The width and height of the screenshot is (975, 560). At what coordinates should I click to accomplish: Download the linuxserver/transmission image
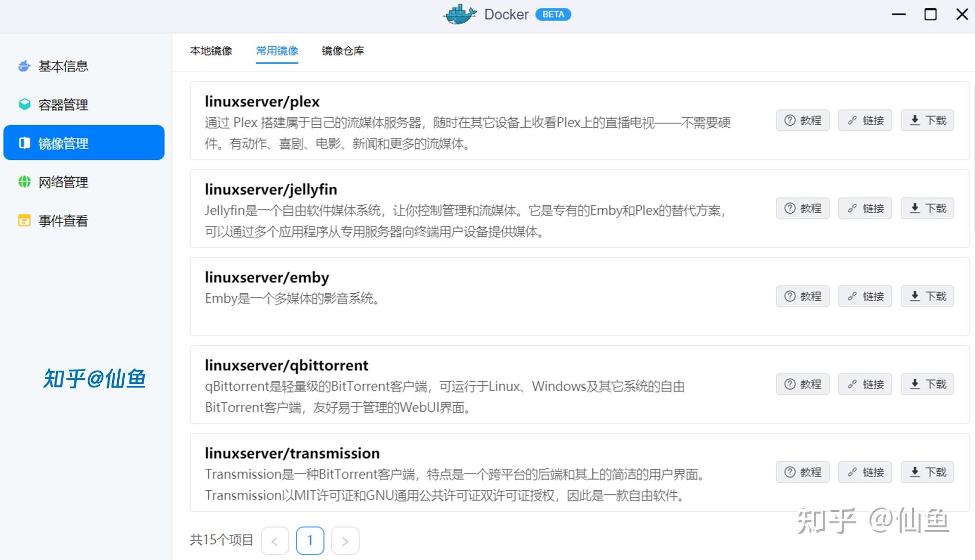click(x=927, y=472)
